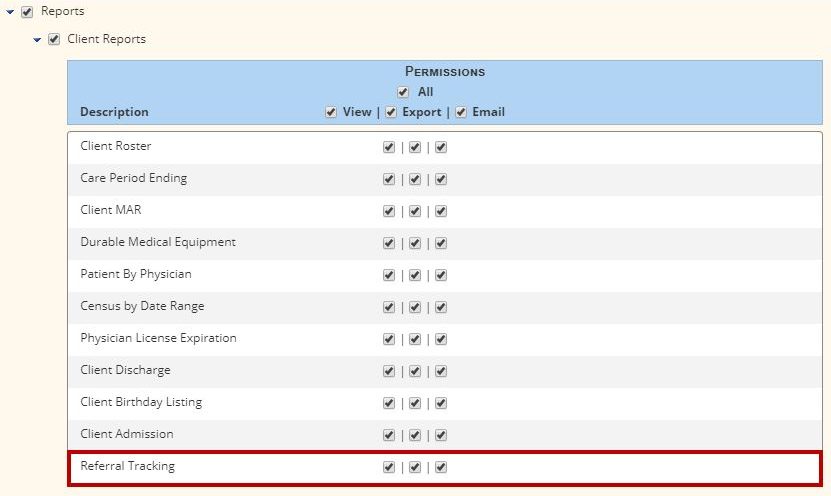Uncheck Export permission for Client Discharge

tap(415, 371)
